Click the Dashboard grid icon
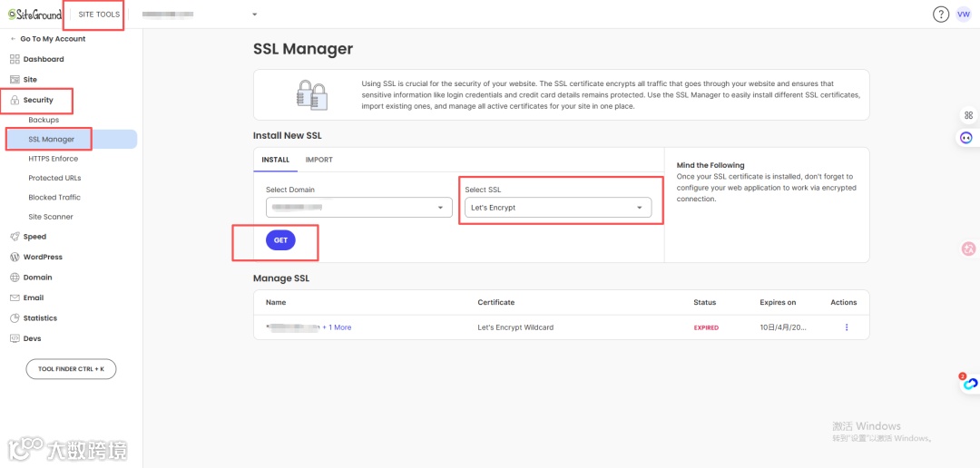980x468 pixels. pos(15,59)
